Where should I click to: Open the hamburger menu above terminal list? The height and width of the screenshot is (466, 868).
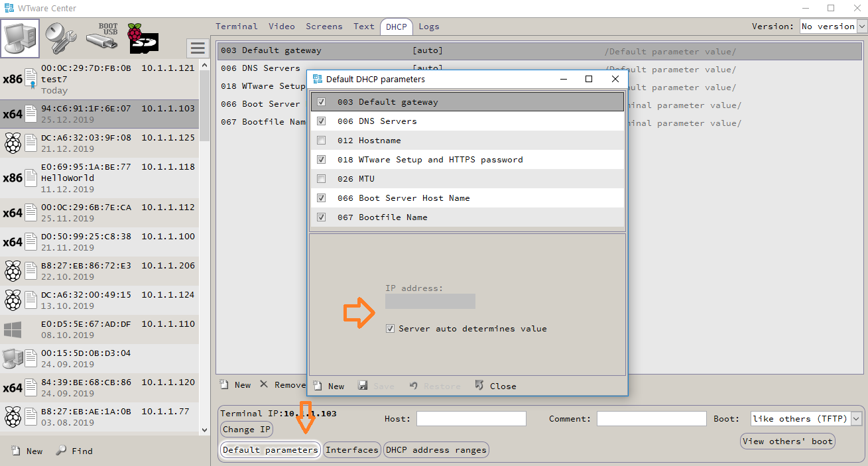pyautogui.click(x=197, y=48)
